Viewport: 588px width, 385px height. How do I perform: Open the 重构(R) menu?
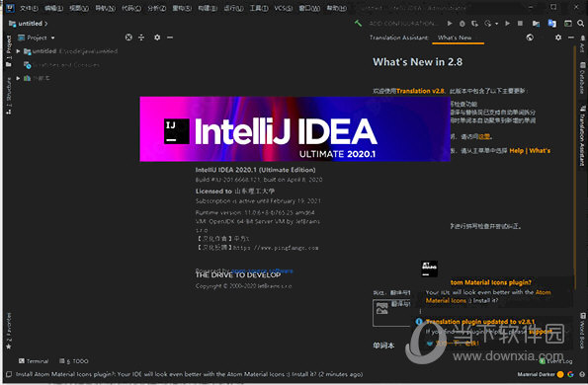click(x=182, y=8)
